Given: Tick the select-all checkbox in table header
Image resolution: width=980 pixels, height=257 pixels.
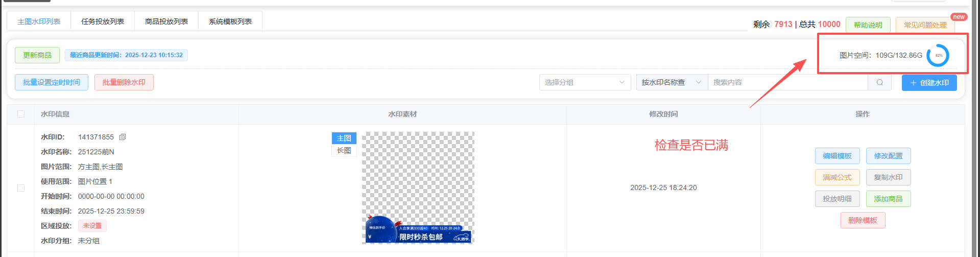Looking at the screenshot, I should 21,114.
